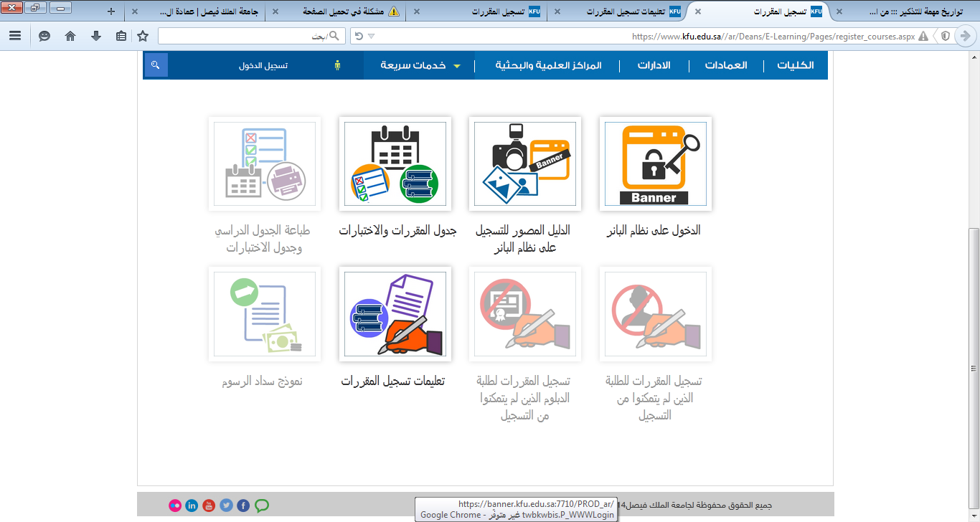
Task: Open the browser downloads arrow
Action: [95, 36]
